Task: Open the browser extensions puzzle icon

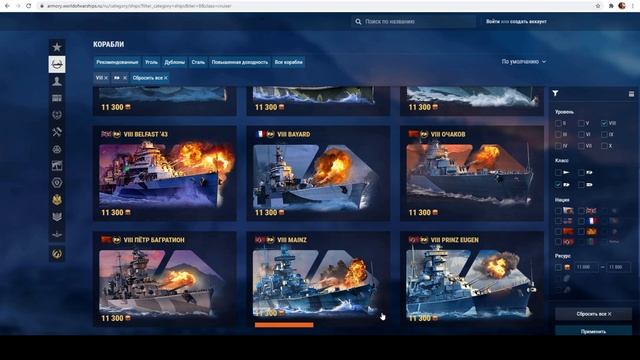Action: (611, 6)
